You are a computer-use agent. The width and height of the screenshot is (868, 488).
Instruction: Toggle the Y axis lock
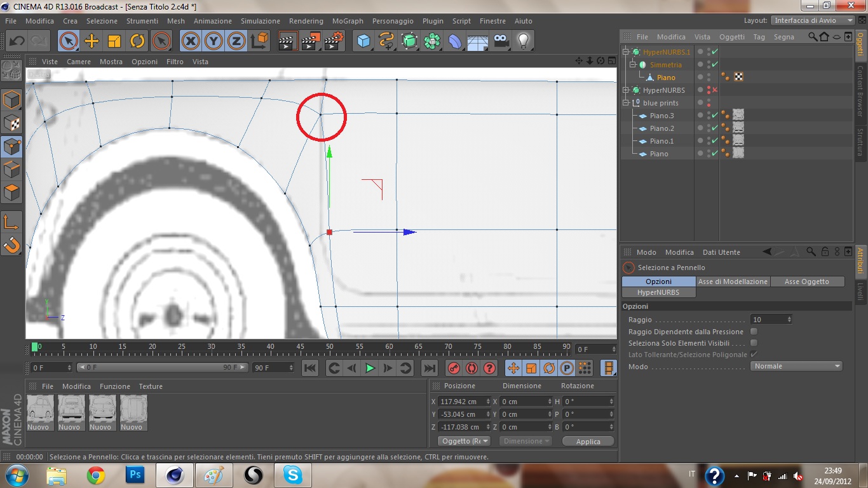pyautogui.click(x=214, y=41)
